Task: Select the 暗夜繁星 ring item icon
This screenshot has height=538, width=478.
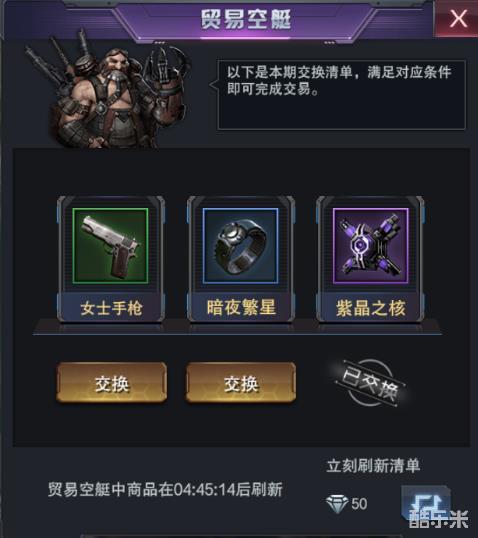Action: [x=240, y=246]
